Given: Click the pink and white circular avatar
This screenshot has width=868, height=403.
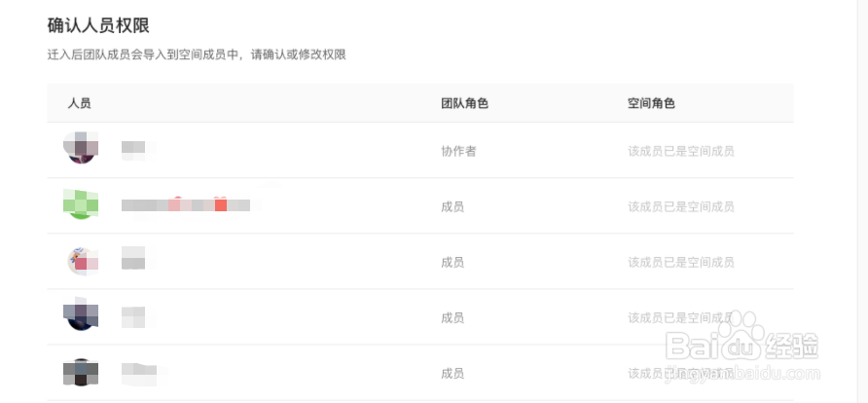Looking at the screenshot, I should [83, 261].
